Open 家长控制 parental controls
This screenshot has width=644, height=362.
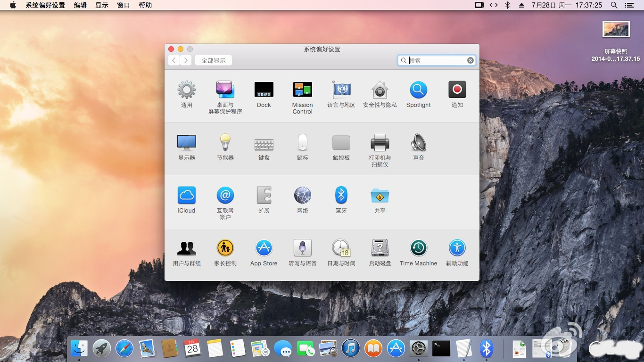point(225,248)
